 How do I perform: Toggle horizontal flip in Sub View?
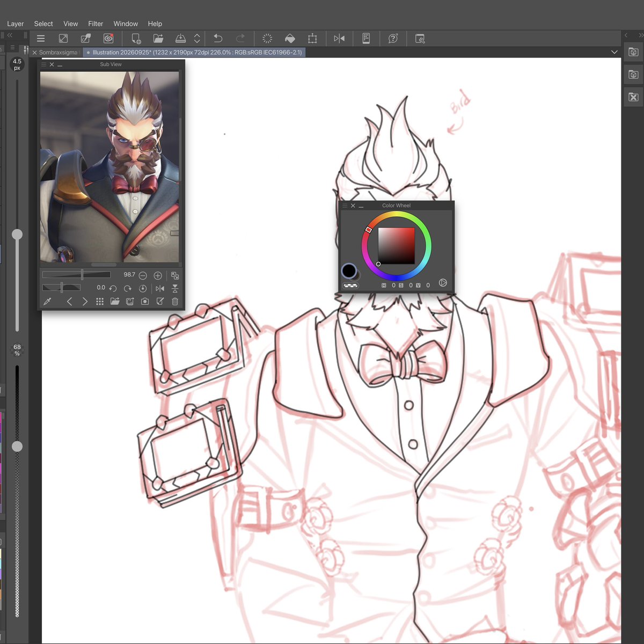(x=160, y=288)
